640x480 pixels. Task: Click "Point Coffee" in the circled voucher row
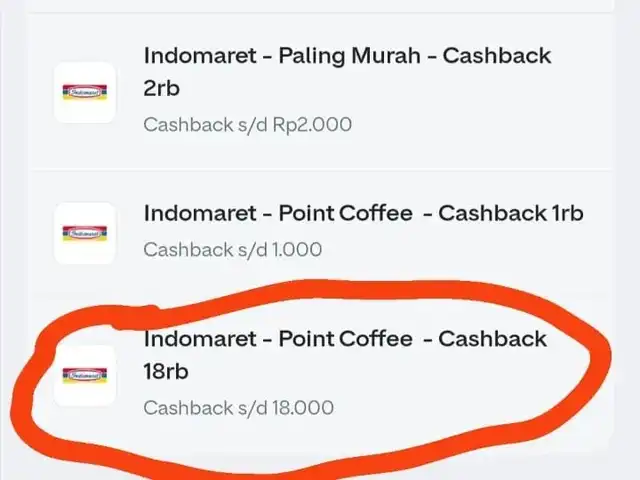(345, 339)
